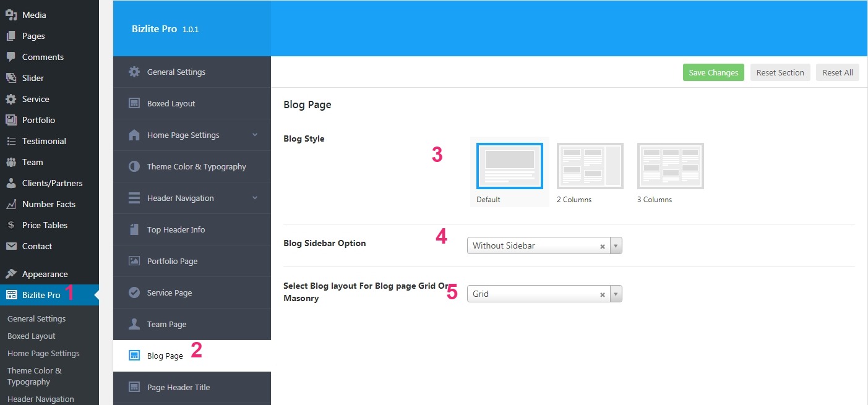Screen dimensions: 868x405
Task: Click the Page Header Title icon
Action: (x=134, y=387)
